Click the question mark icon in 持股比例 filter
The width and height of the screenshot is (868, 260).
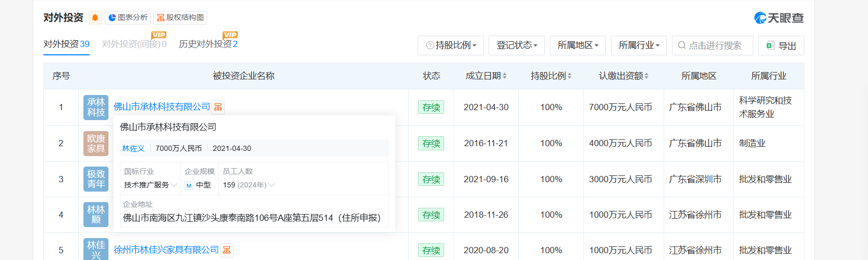(430, 45)
